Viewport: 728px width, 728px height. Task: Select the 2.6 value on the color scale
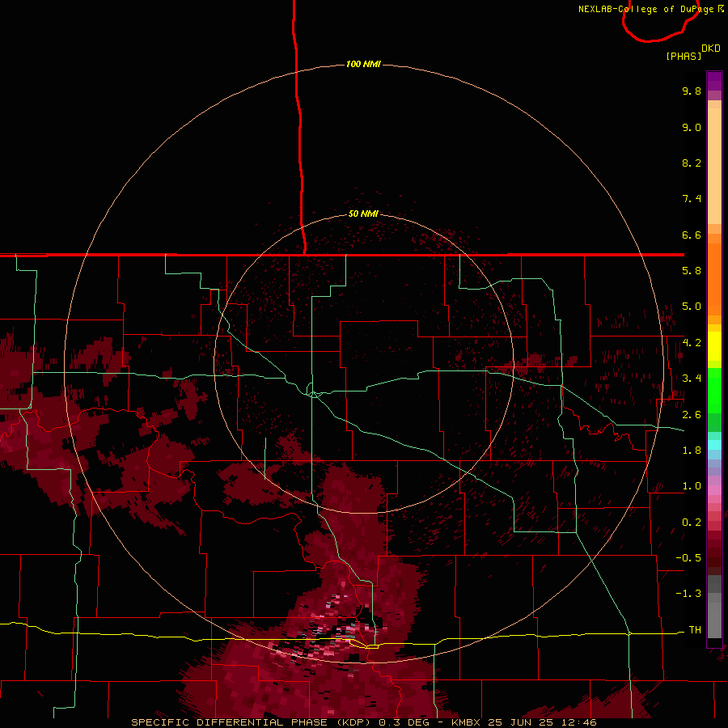coord(692,415)
